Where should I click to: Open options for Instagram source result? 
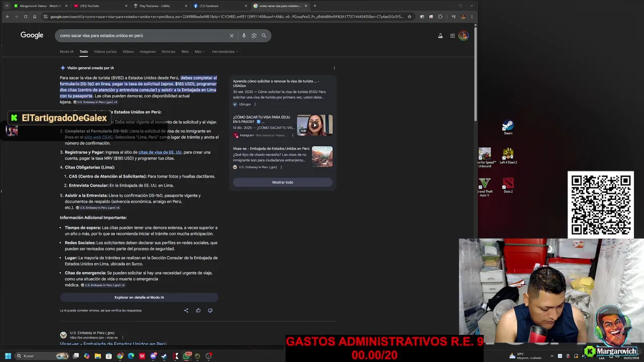tap(293, 135)
